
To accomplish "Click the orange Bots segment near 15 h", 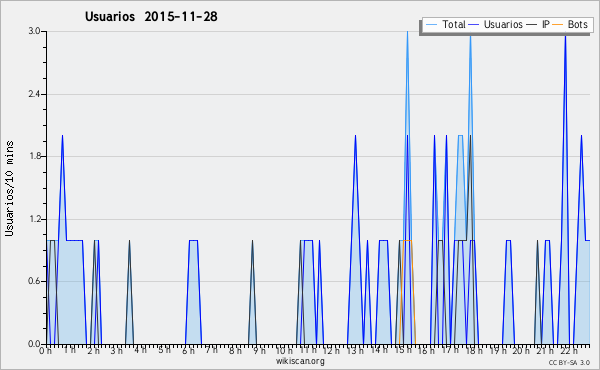I will (407, 240).
